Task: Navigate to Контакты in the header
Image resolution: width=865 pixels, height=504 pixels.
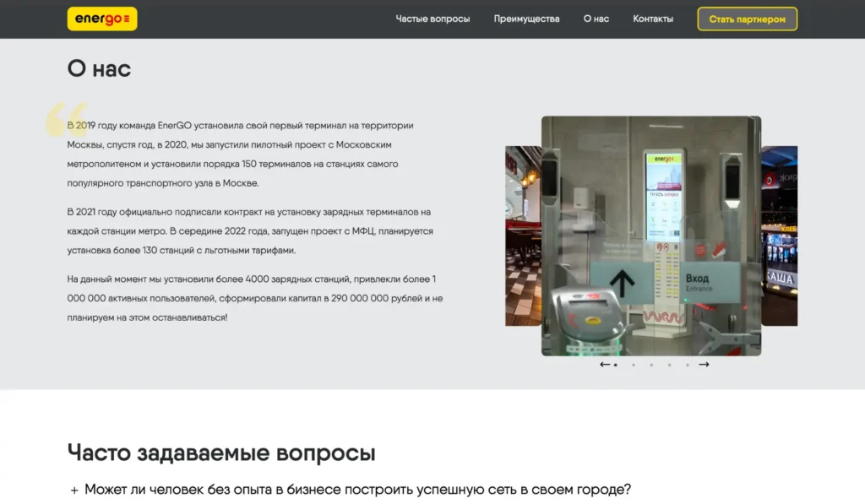Action: (x=653, y=19)
